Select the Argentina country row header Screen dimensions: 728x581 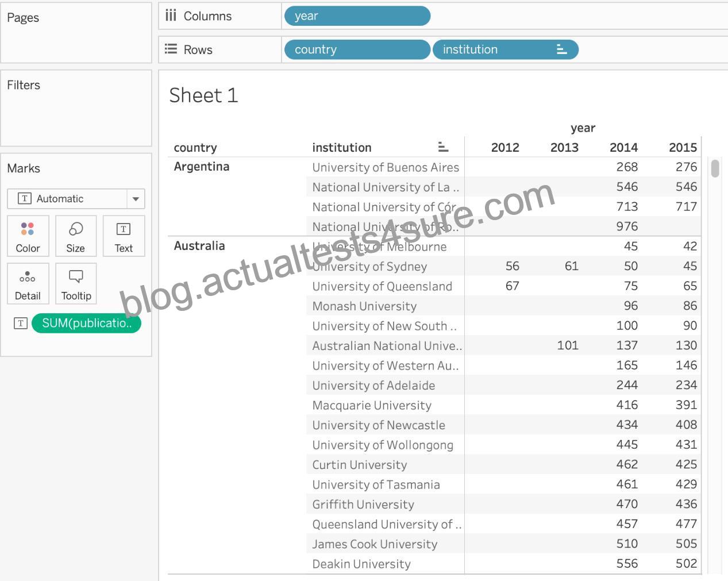point(202,167)
